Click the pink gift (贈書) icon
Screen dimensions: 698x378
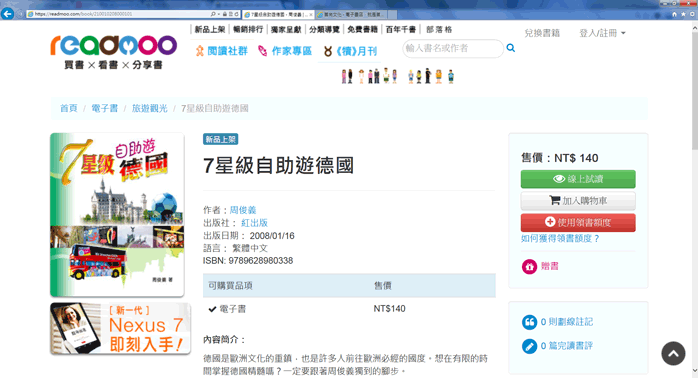(529, 266)
